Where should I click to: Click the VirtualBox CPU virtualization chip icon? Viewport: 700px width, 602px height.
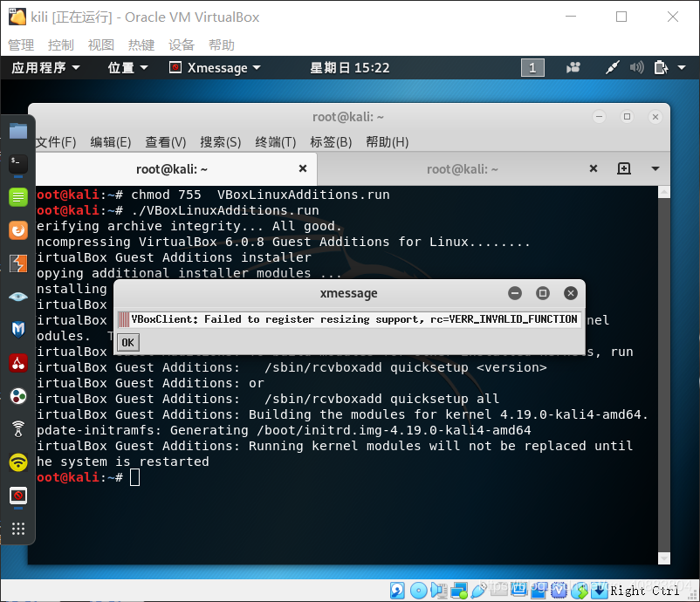(x=559, y=591)
